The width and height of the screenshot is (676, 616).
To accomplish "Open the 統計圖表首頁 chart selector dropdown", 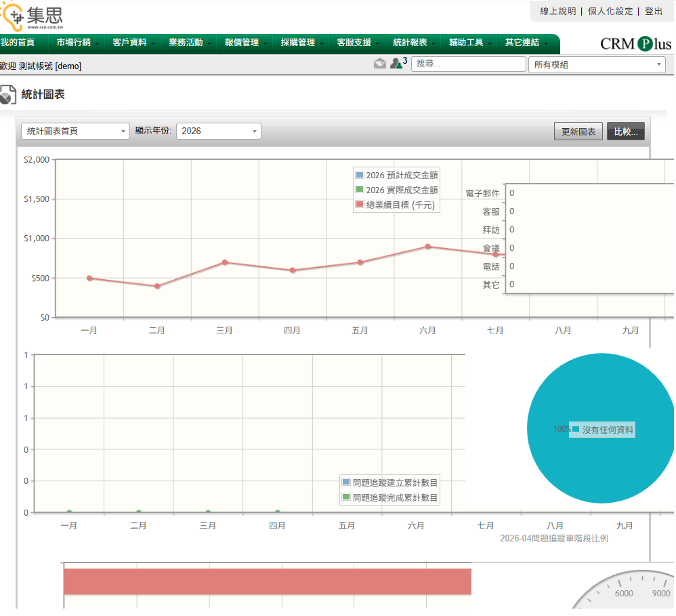I will click(x=75, y=131).
